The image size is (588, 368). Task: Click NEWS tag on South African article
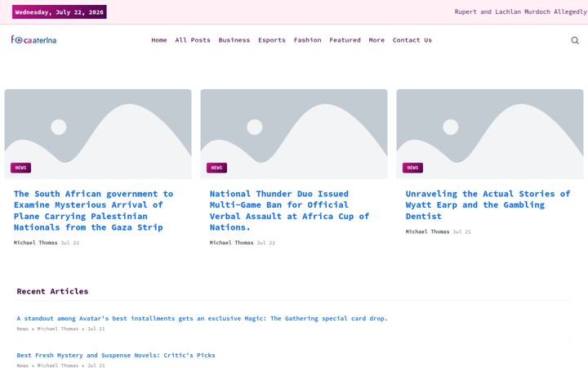click(20, 168)
